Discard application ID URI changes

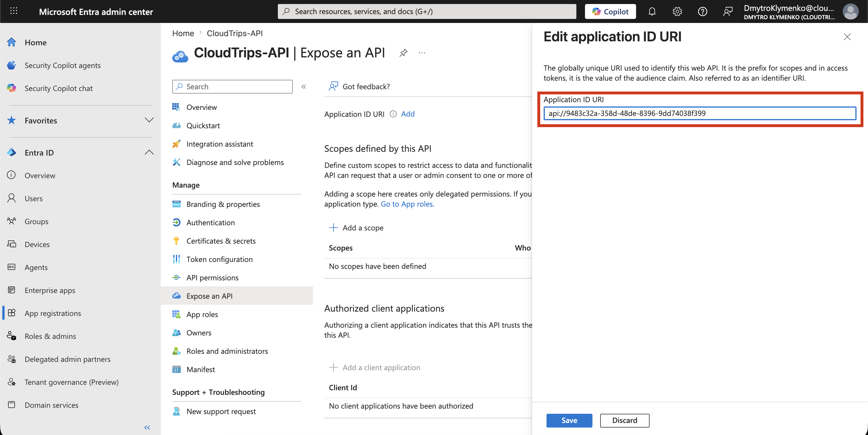tap(624, 420)
